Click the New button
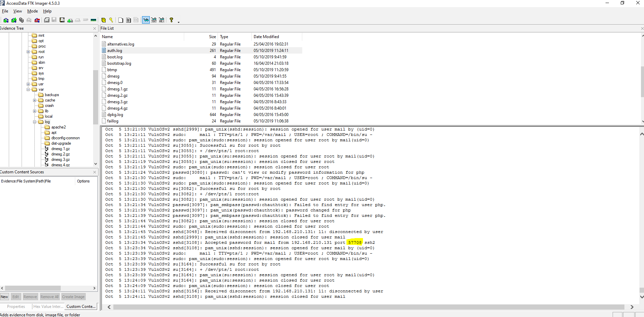This screenshot has width=644, height=317. (x=4, y=297)
